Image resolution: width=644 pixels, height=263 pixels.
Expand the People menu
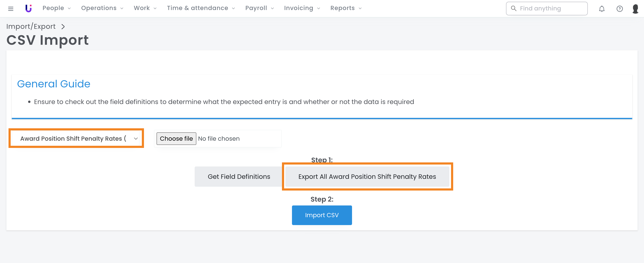pyautogui.click(x=56, y=8)
